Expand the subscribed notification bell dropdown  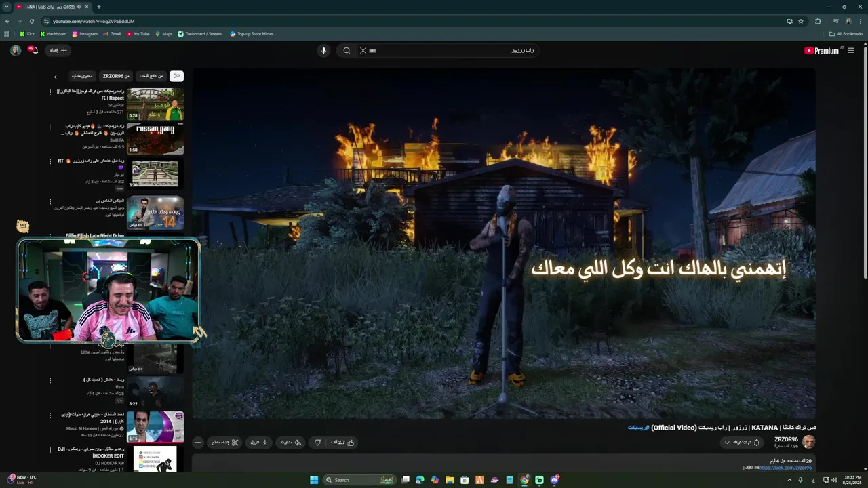[x=741, y=443]
